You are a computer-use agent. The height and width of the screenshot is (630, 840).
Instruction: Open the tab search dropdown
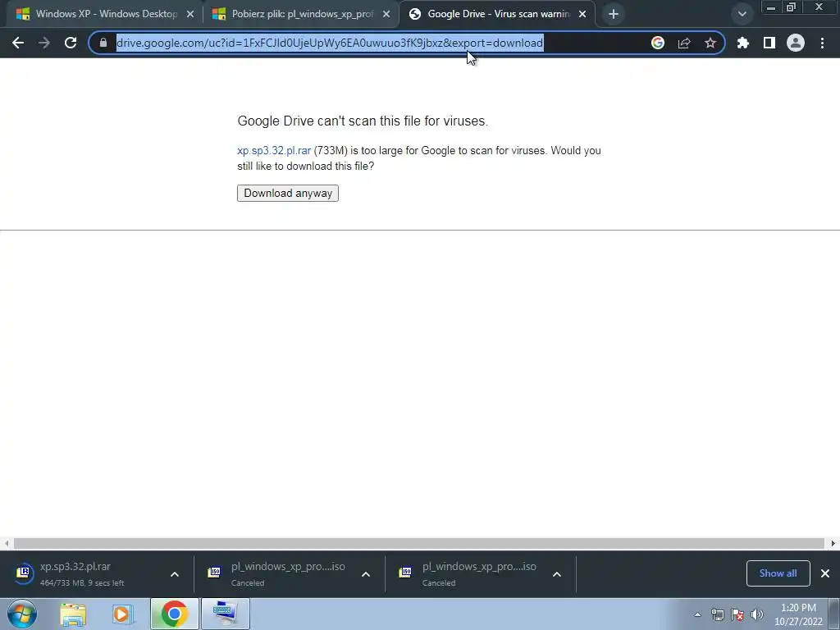click(742, 14)
